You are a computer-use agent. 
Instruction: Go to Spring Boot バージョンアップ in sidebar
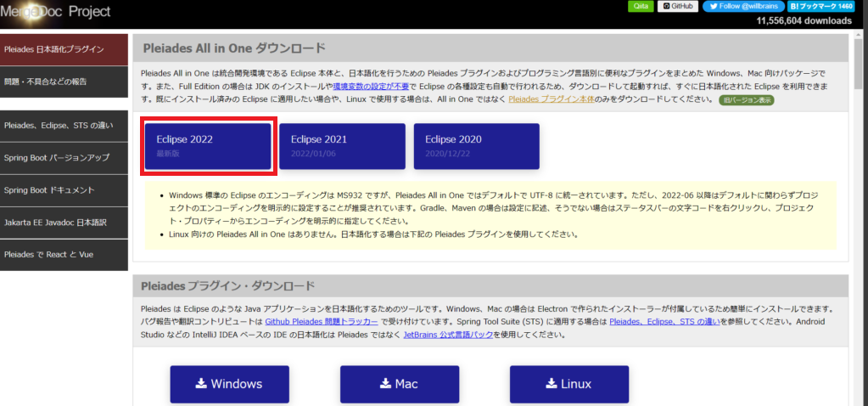tap(64, 158)
